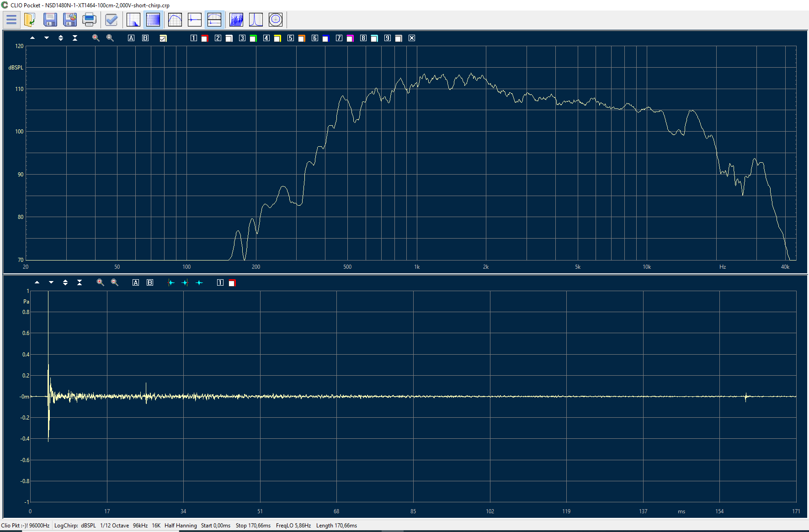809x532 pixels.
Task: Toggle white overlay 2 curve swatch
Action: tap(229, 38)
